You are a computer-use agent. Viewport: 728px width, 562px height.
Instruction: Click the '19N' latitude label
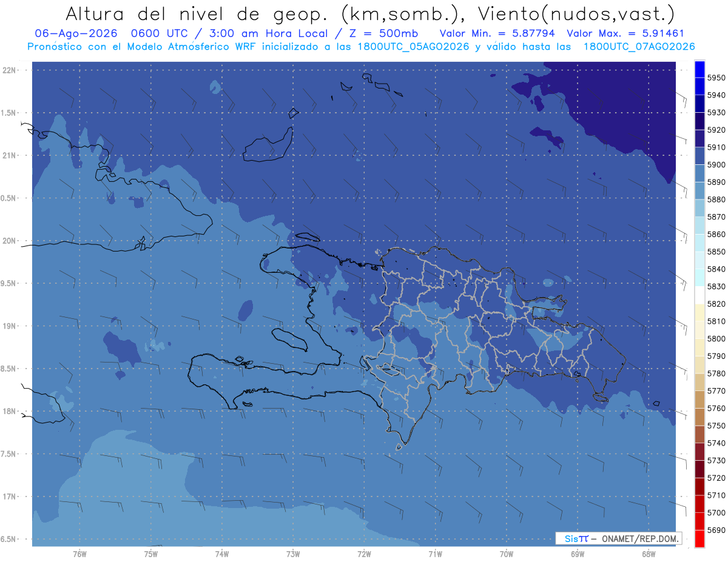click(x=9, y=326)
